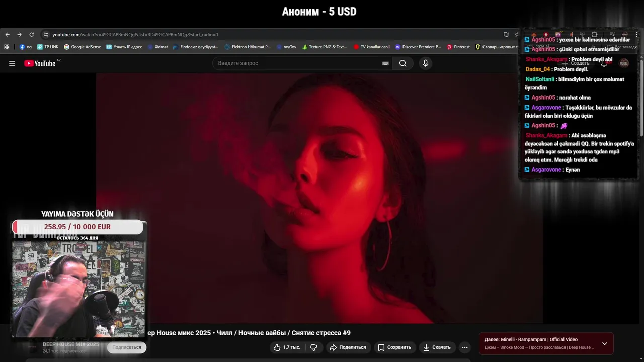The image size is (644, 362).
Task: Click the Создать create button
Action: tap(576, 63)
